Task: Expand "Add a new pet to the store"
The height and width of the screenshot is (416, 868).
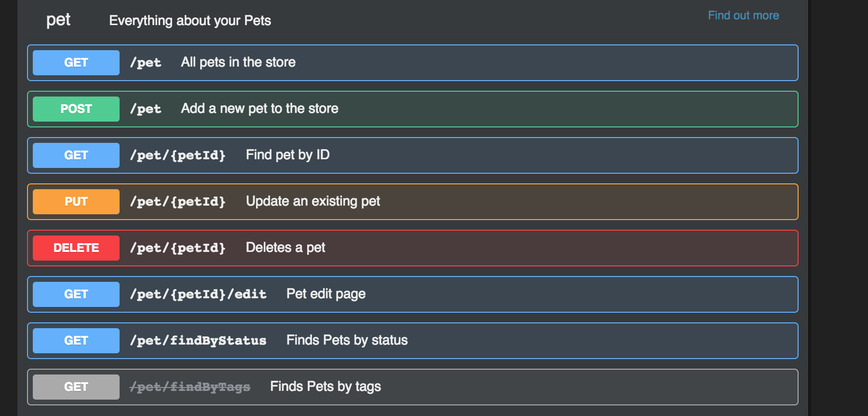Action: (259, 109)
